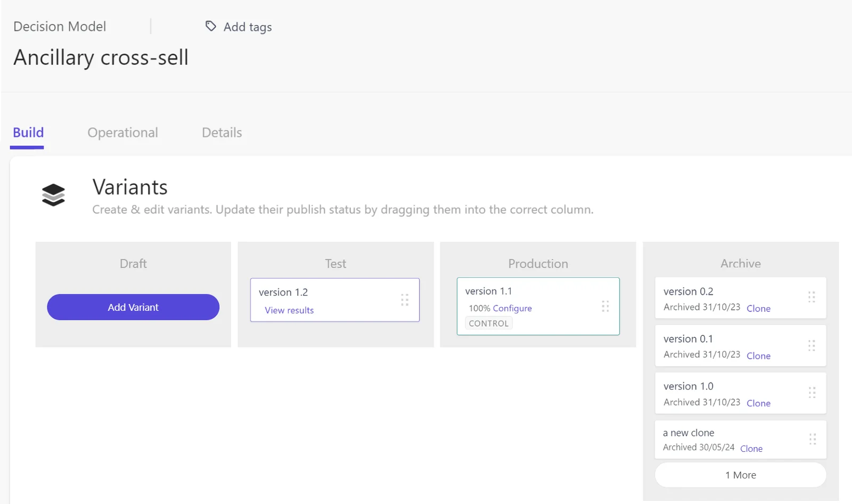Click the Ancillary cross-sell heading
This screenshot has width=852, height=504.
tap(101, 57)
